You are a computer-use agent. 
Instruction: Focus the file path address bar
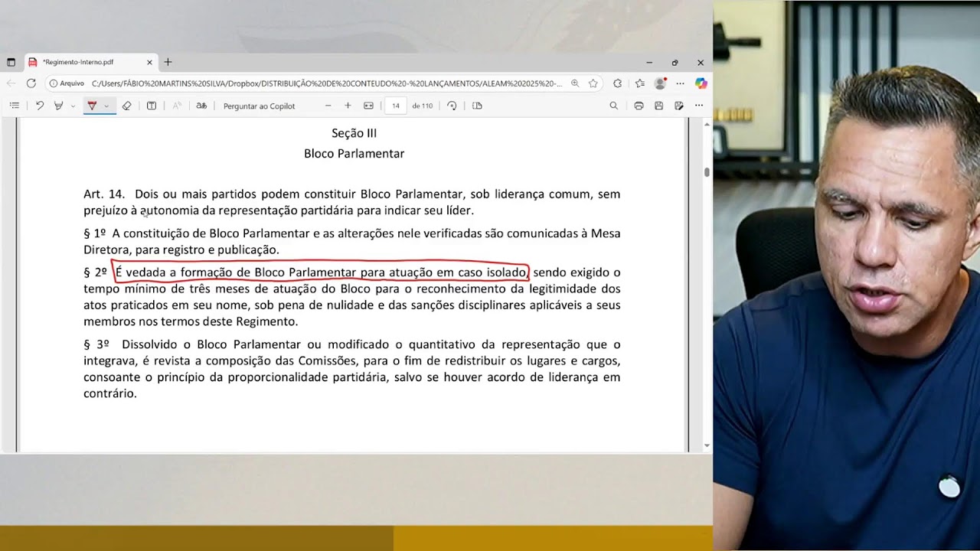point(325,83)
